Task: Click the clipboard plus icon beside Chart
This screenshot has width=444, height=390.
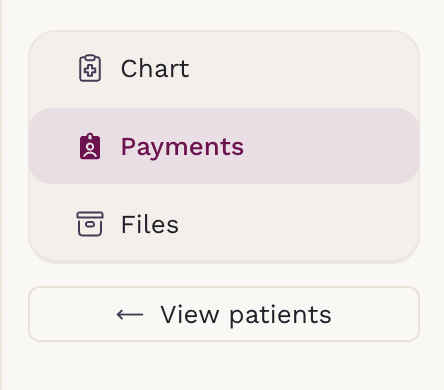Action: click(x=90, y=68)
